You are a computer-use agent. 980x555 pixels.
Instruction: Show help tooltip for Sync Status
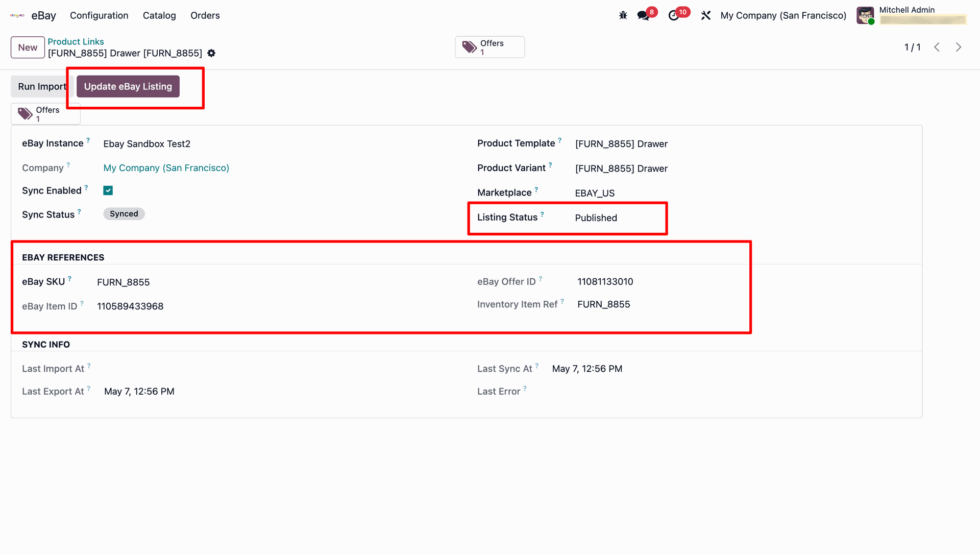click(x=79, y=211)
